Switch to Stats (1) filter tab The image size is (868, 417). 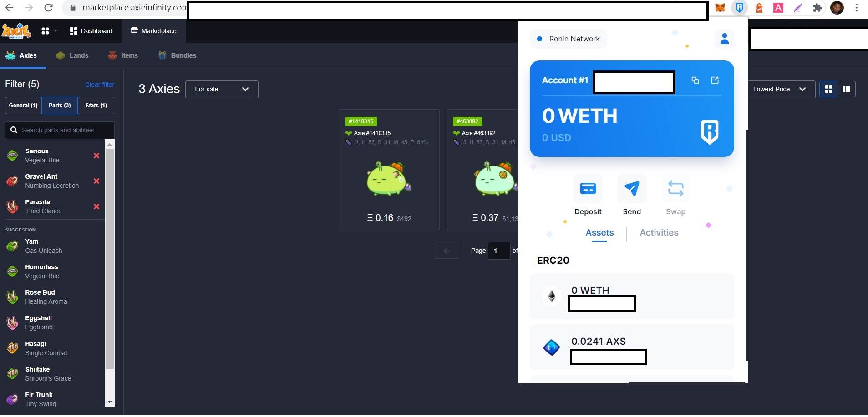(x=96, y=106)
